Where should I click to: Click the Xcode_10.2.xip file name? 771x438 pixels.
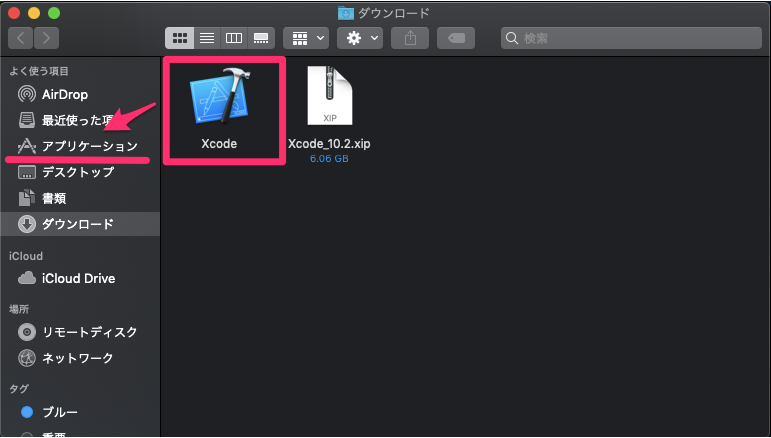click(x=329, y=144)
